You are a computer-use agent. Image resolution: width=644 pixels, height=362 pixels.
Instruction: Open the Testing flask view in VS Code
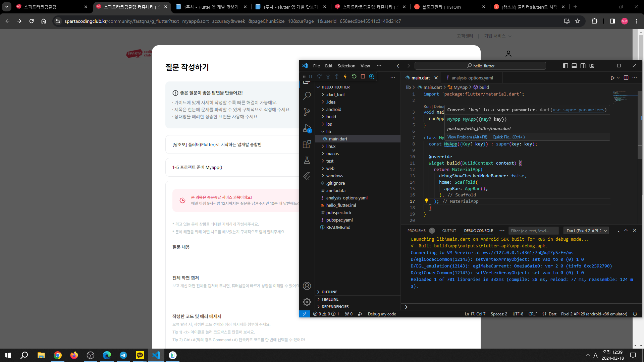307,160
